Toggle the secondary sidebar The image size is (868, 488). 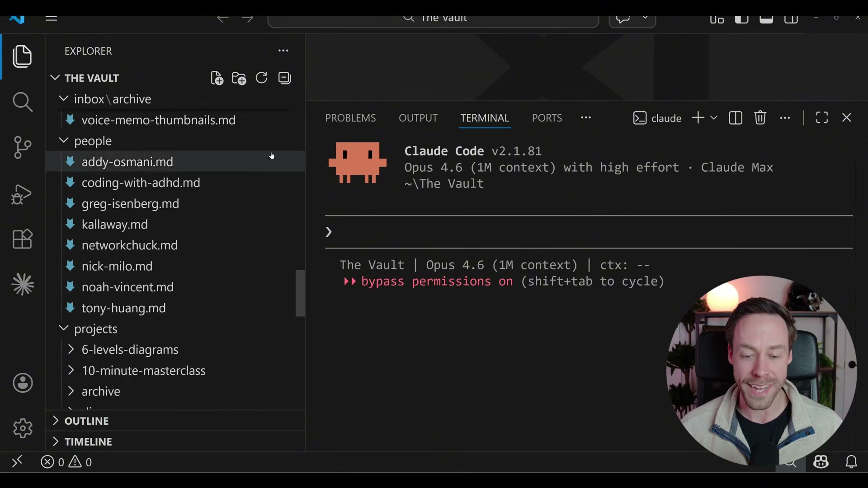click(x=792, y=19)
